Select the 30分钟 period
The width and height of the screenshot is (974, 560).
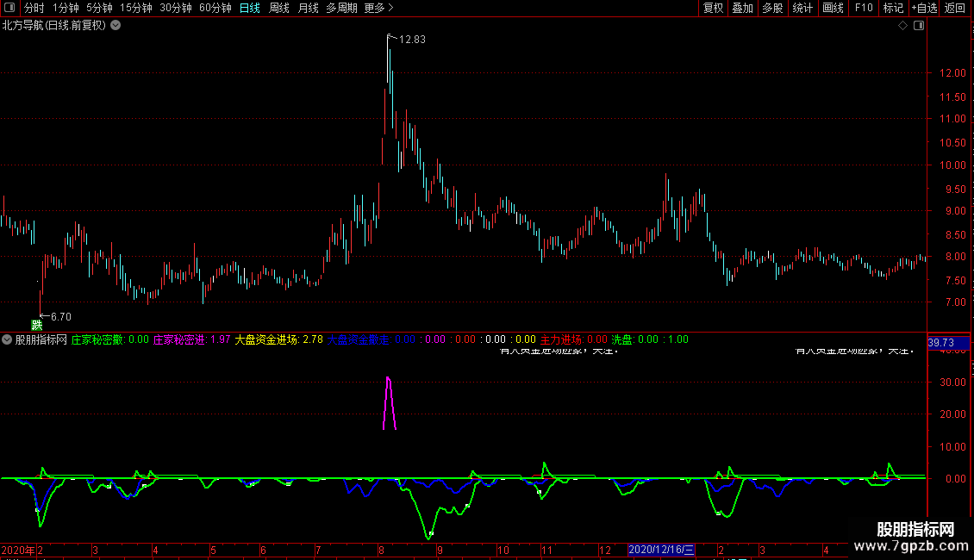coord(175,8)
